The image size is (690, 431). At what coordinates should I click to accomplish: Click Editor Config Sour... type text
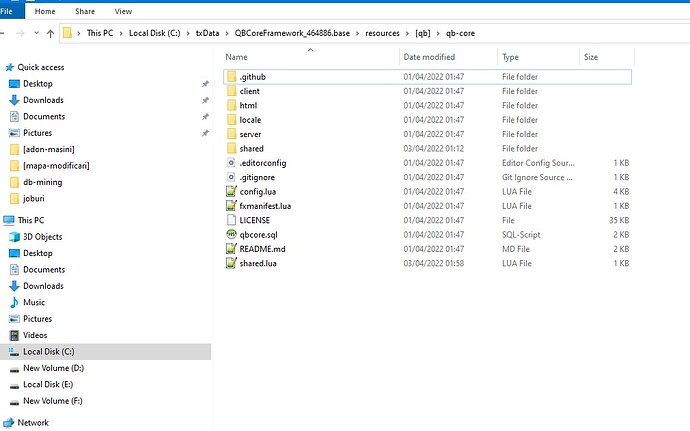pyautogui.click(x=538, y=163)
